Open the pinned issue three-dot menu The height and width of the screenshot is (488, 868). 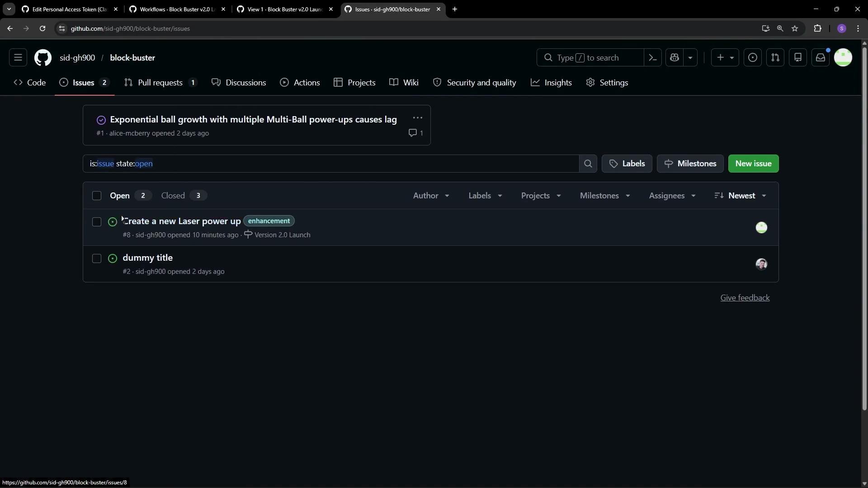click(x=418, y=118)
